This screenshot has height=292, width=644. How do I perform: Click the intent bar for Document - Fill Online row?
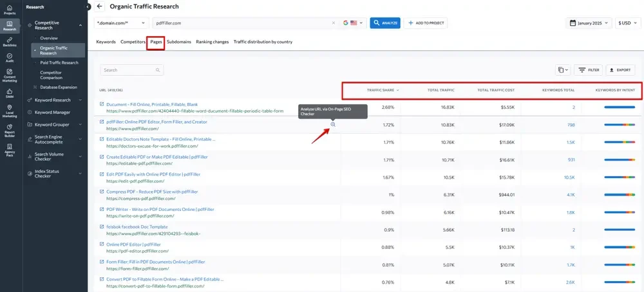[620, 107]
